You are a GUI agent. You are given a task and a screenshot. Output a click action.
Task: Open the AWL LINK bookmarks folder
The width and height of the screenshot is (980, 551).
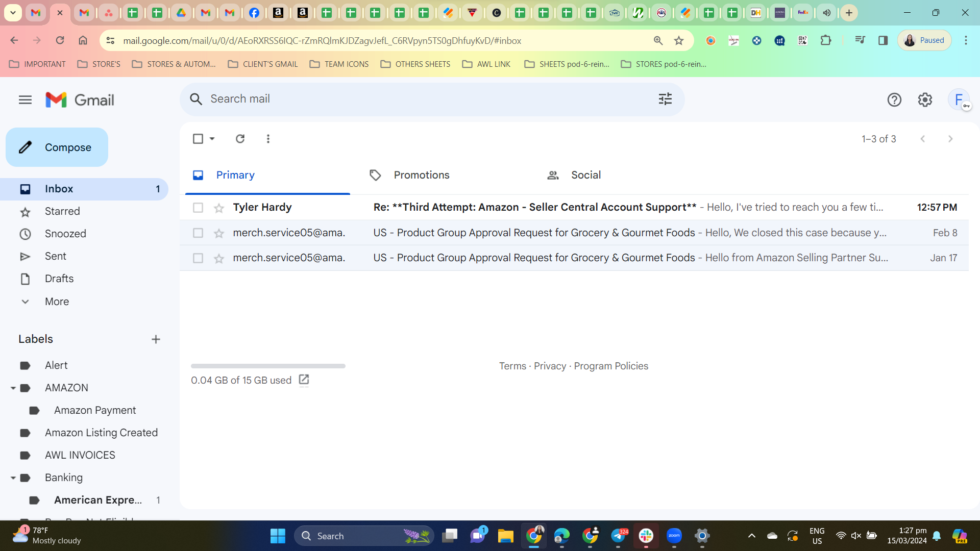tap(486, 64)
